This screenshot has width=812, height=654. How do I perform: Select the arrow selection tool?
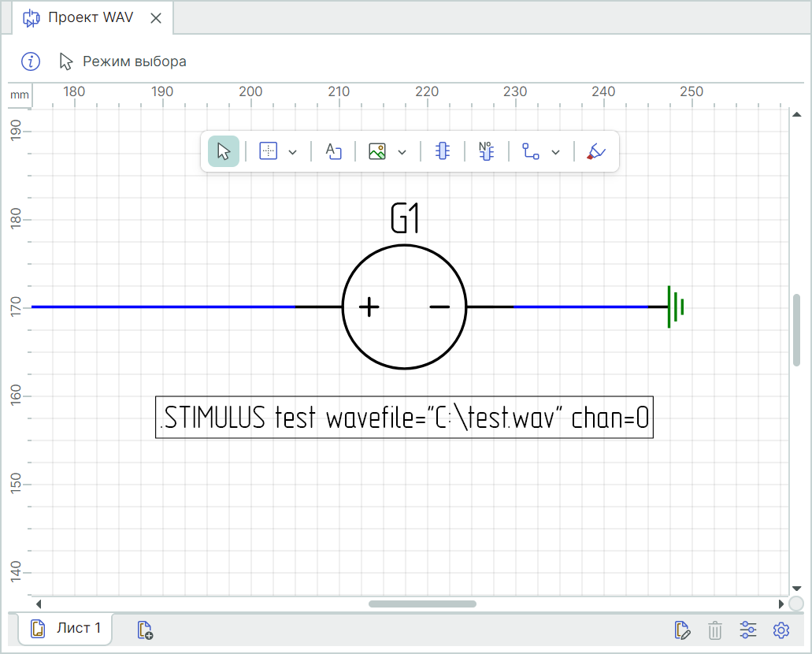click(224, 151)
